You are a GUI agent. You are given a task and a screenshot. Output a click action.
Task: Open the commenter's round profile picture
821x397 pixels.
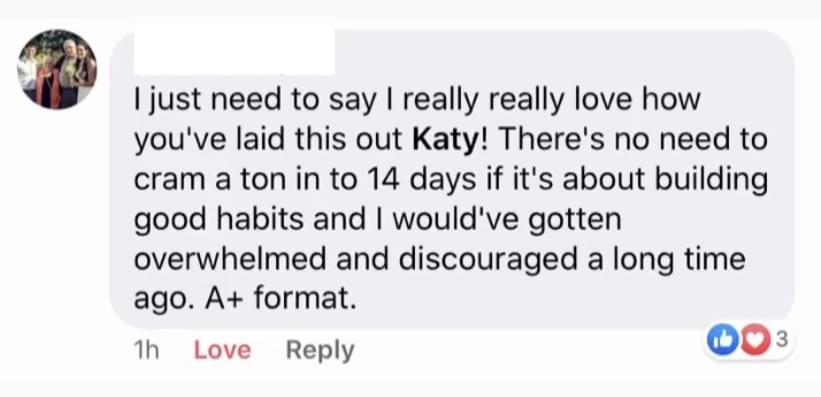tap(57, 69)
